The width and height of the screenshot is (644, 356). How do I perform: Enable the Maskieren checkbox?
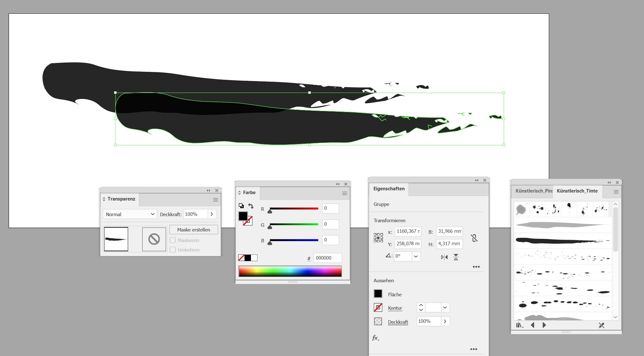[173, 240]
